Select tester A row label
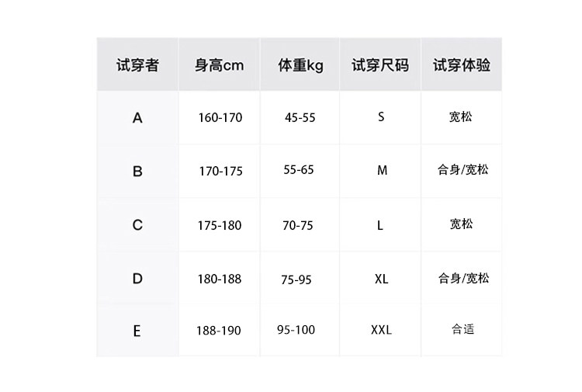 (x=137, y=118)
